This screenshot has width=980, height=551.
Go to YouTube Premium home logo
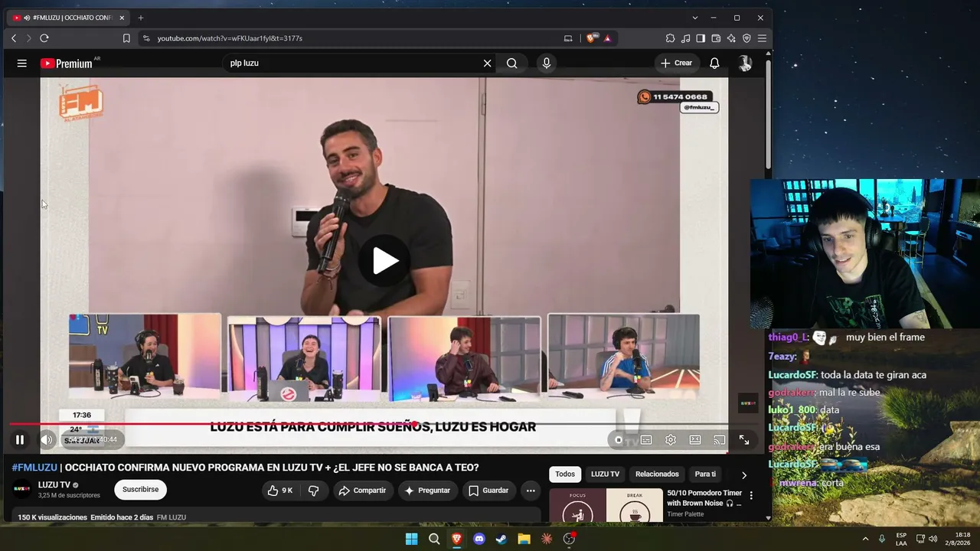coord(67,64)
